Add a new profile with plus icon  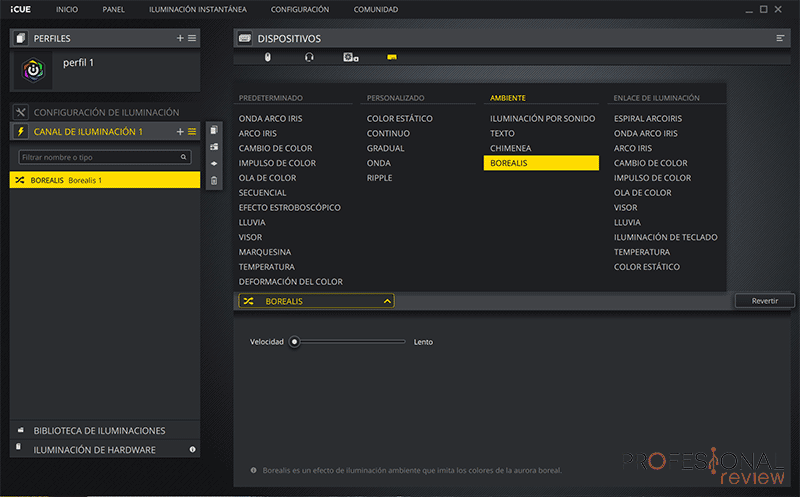click(x=180, y=38)
